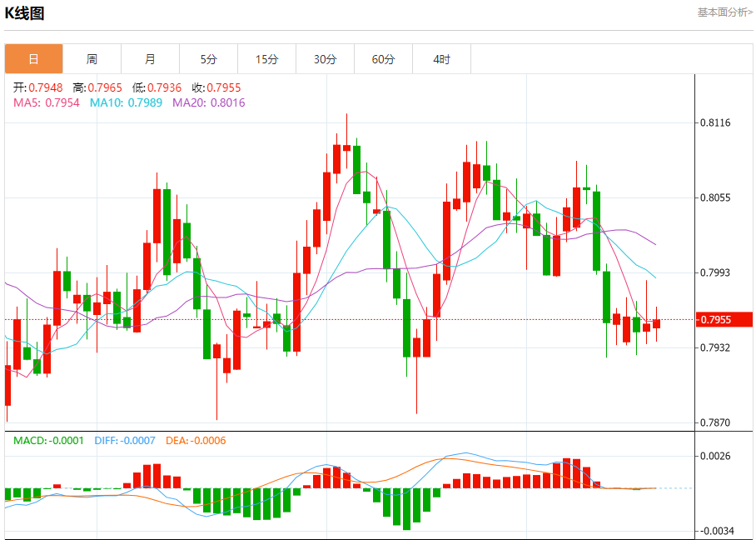Open the 基本面分析 link

pos(724,12)
